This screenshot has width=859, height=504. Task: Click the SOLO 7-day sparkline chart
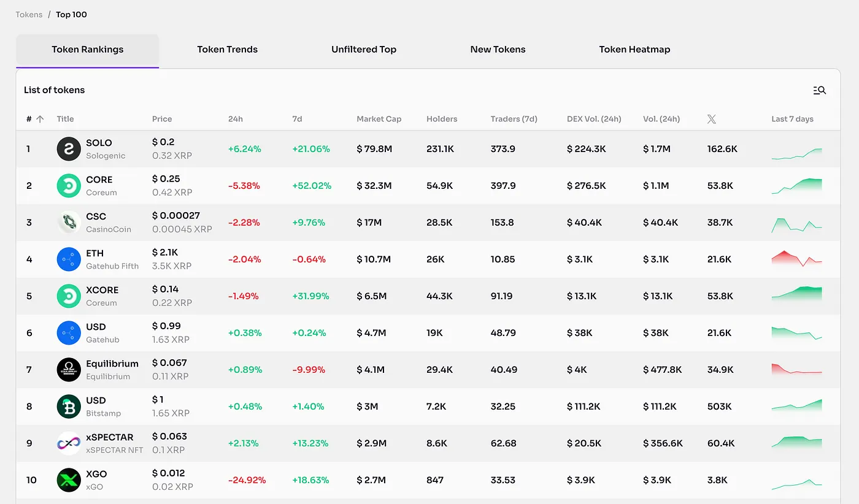point(796,153)
